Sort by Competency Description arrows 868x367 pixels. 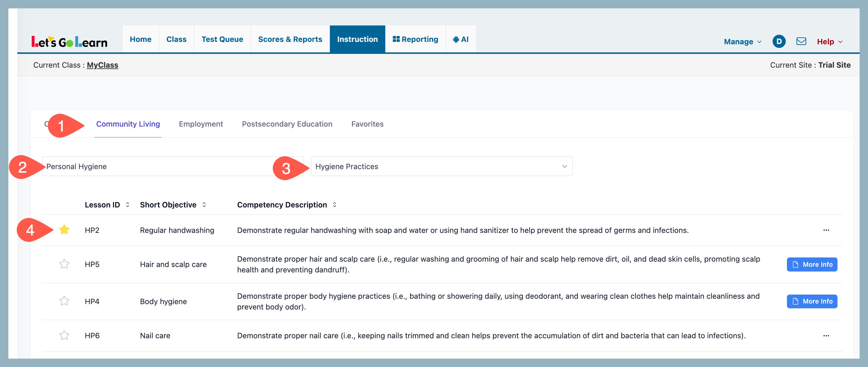click(x=334, y=205)
